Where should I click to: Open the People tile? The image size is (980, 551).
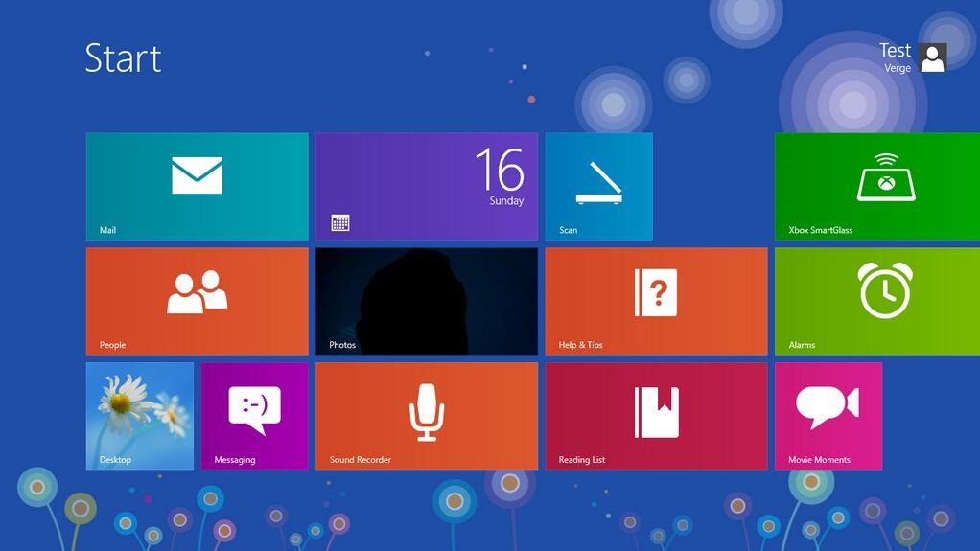pyautogui.click(x=197, y=301)
